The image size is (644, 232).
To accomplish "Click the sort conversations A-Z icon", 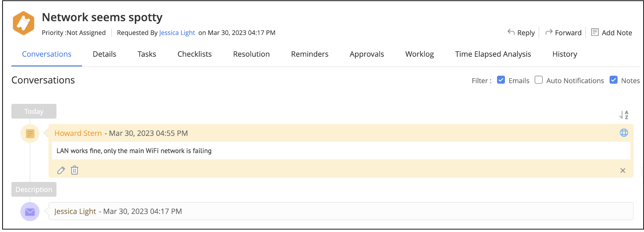I will (624, 115).
